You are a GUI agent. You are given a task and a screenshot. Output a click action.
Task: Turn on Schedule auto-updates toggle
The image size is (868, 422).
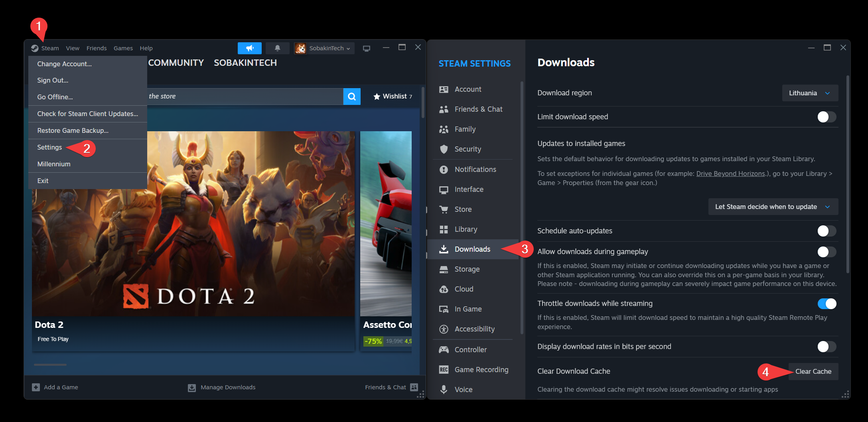click(x=826, y=231)
